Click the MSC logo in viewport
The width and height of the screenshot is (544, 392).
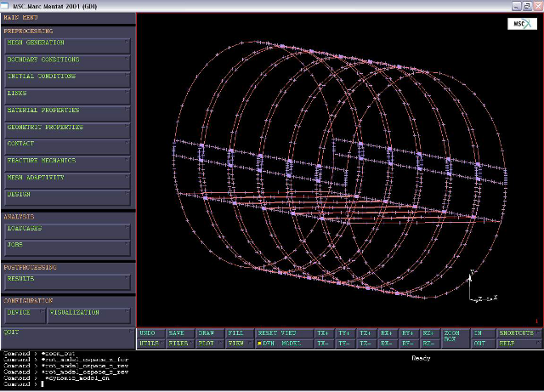pyautogui.click(x=522, y=24)
